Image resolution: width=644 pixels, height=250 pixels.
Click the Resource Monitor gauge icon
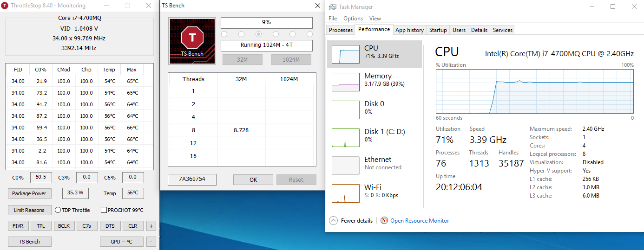(x=384, y=221)
